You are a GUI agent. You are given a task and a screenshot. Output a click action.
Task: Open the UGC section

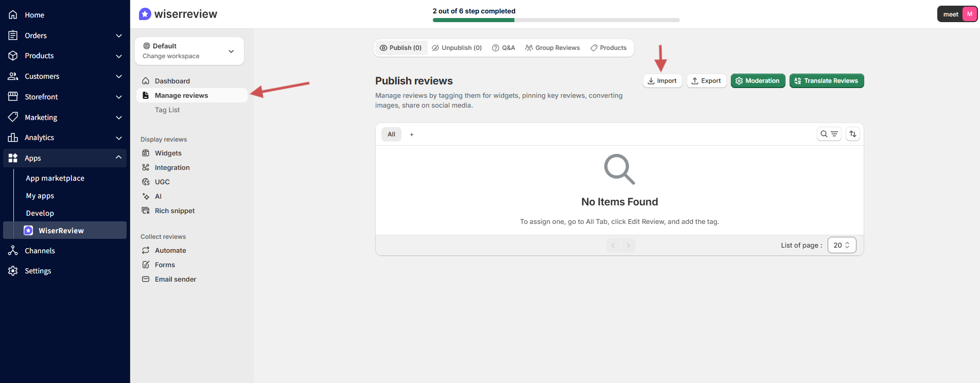[162, 182]
